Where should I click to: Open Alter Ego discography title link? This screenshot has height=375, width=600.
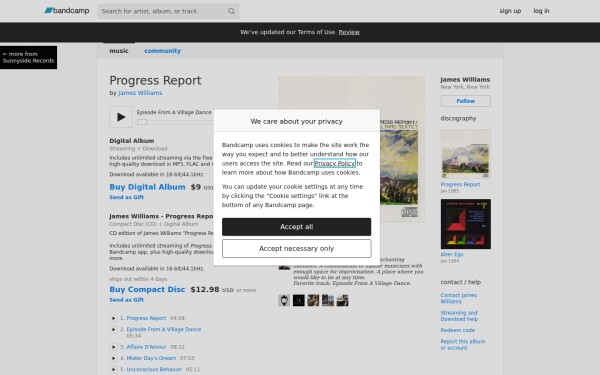[x=452, y=254]
